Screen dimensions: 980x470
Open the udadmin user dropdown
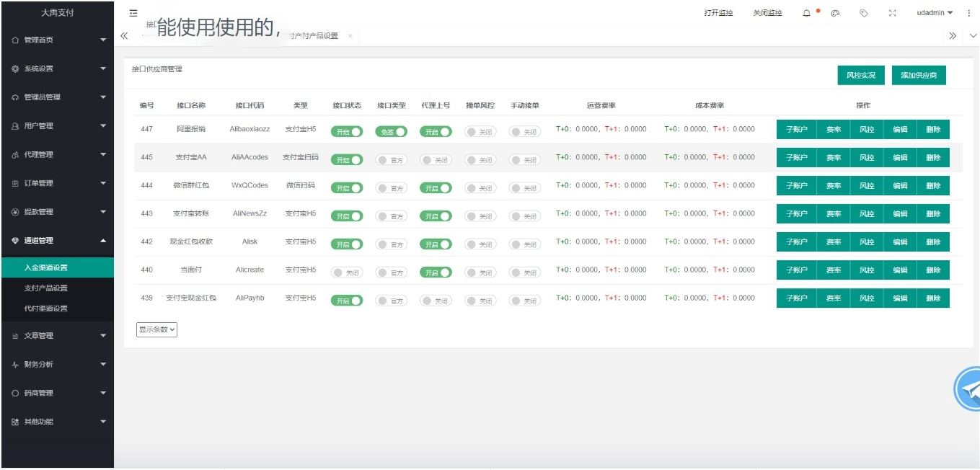click(933, 12)
